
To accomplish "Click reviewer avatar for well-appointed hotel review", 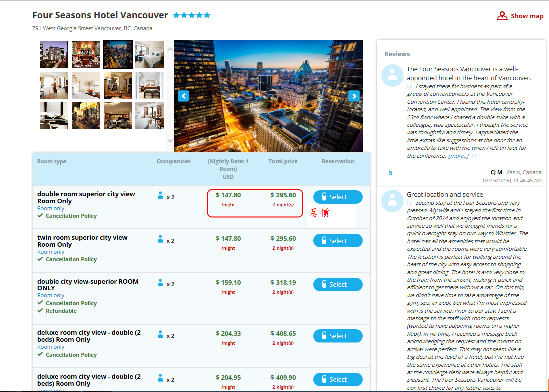I will click(392, 75).
